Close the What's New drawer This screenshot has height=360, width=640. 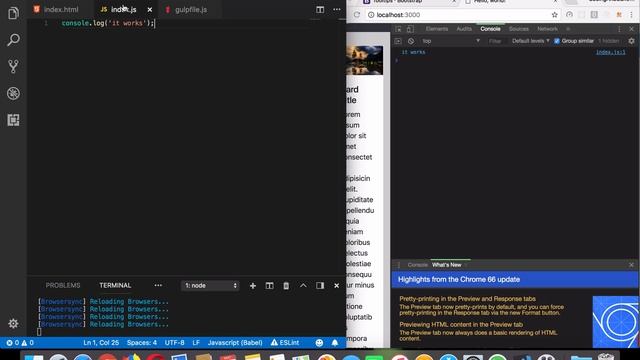tap(631, 265)
